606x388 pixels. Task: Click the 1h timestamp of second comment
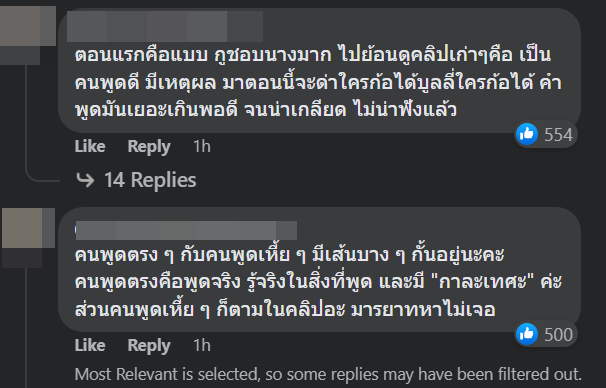[x=202, y=345]
